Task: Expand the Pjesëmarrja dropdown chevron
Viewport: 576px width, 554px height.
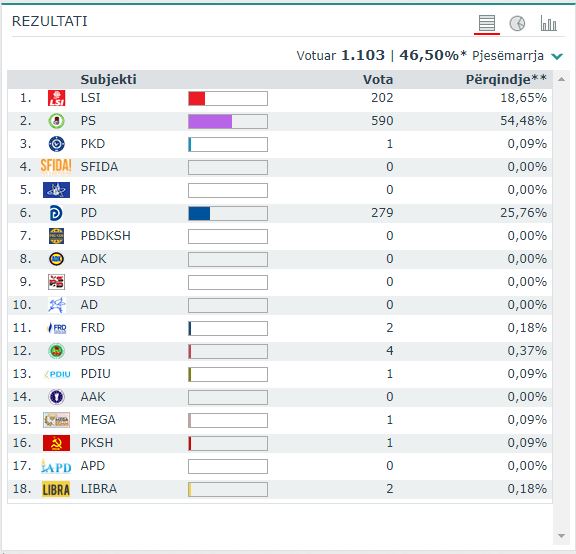Action: (x=557, y=56)
